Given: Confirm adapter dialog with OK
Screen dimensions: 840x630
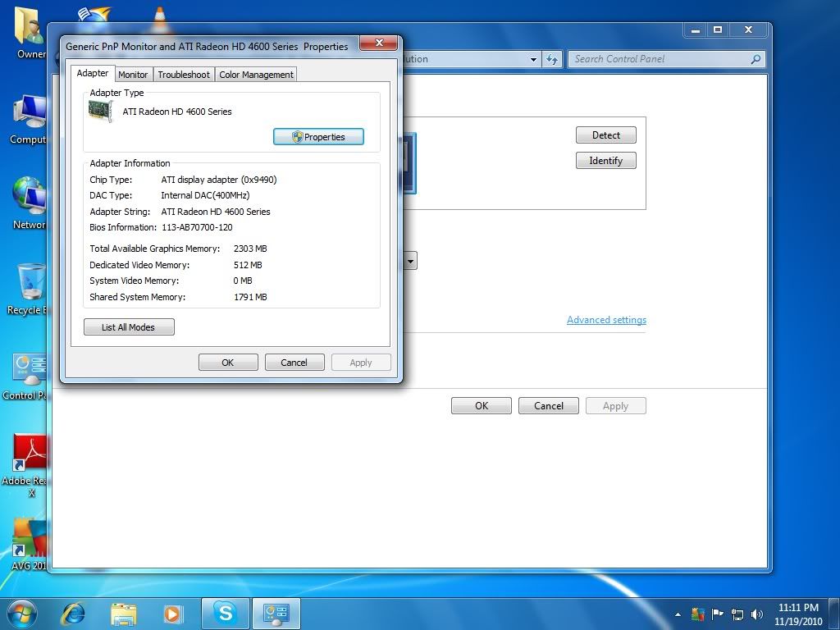Looking at the screenshot, I should (x=228, y=363).
